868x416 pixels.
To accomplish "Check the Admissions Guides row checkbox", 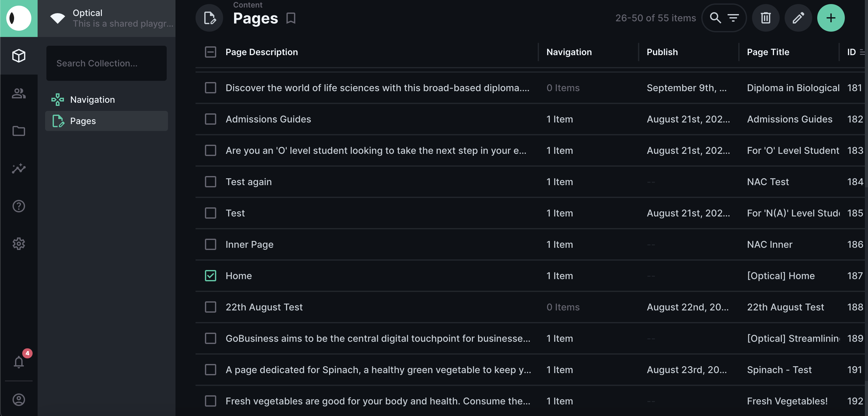I will pyautogui.click(x=211, y=119).
